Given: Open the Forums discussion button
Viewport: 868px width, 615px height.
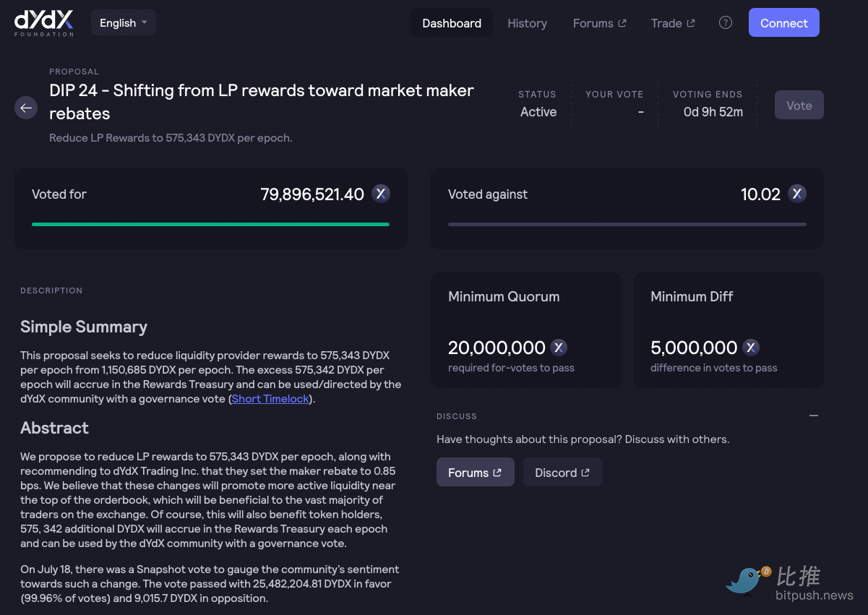Looking at the screenshot, I should (x=476, y=473).
